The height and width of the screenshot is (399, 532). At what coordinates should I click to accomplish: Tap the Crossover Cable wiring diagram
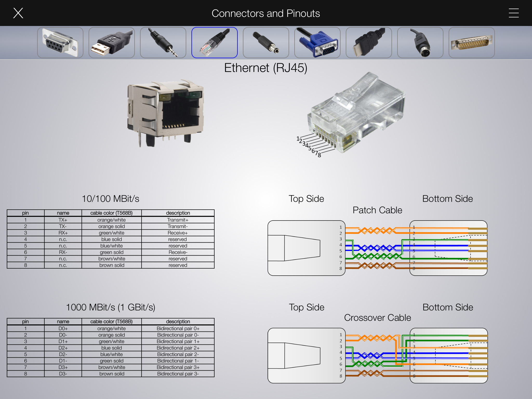click(x=377, y=355)
